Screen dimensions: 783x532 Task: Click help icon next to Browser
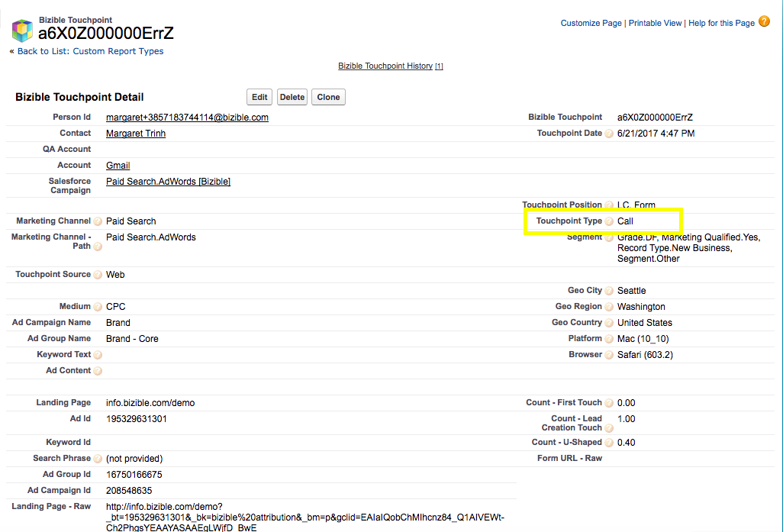coord(609,355)
